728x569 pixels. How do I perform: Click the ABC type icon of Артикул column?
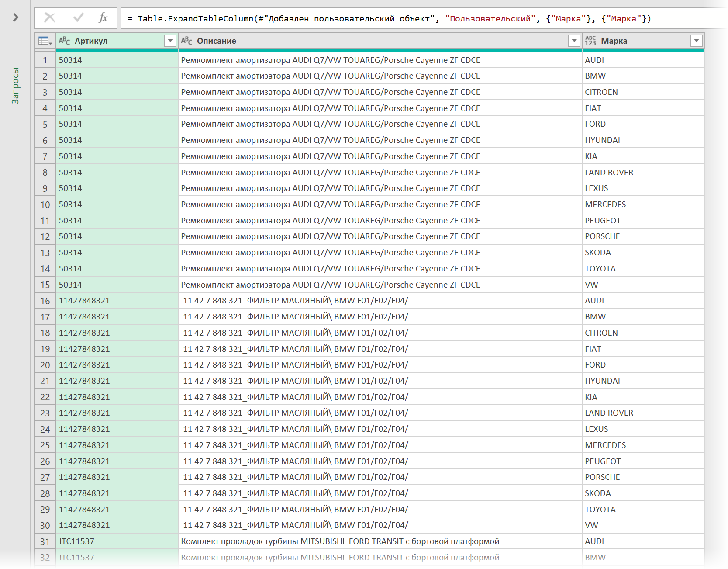click(64, 41)
